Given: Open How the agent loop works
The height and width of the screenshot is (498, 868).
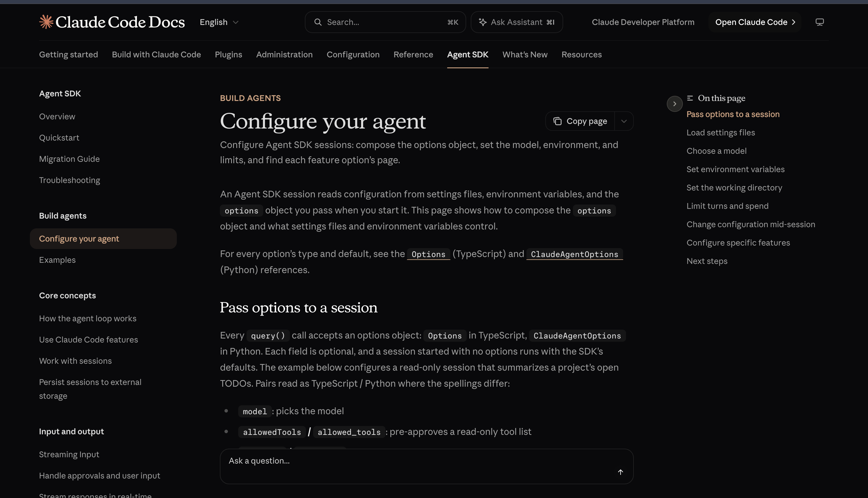Looking at the screenshot, I should (88, 318).
